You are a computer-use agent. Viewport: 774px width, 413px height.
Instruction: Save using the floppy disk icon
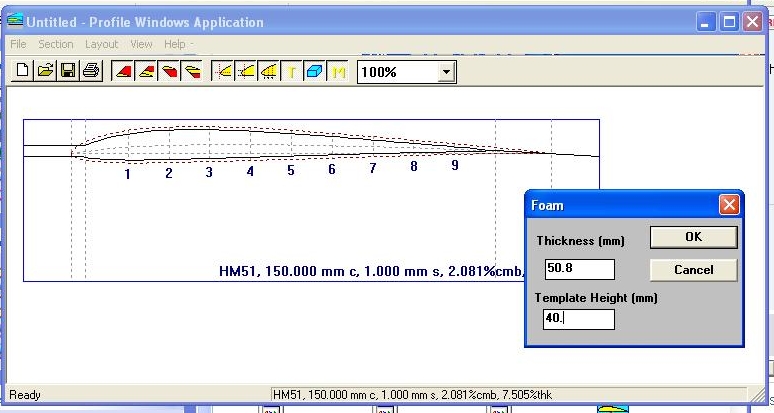[68, 72]
